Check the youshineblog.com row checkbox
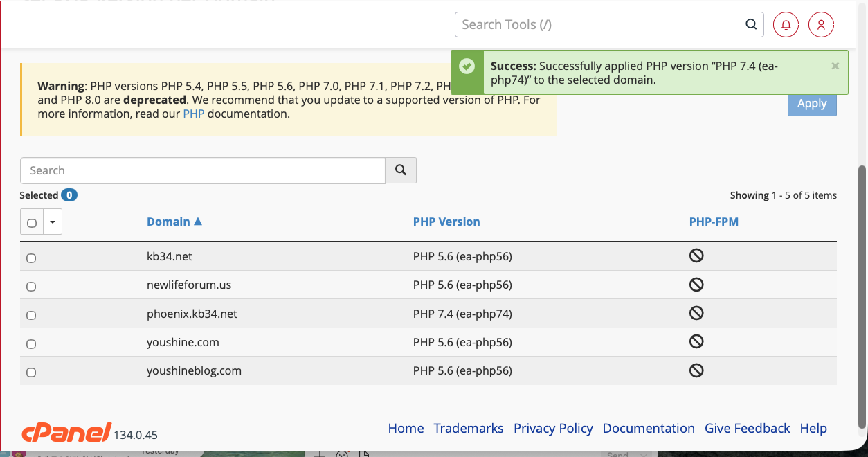 (x=31, y=373)
